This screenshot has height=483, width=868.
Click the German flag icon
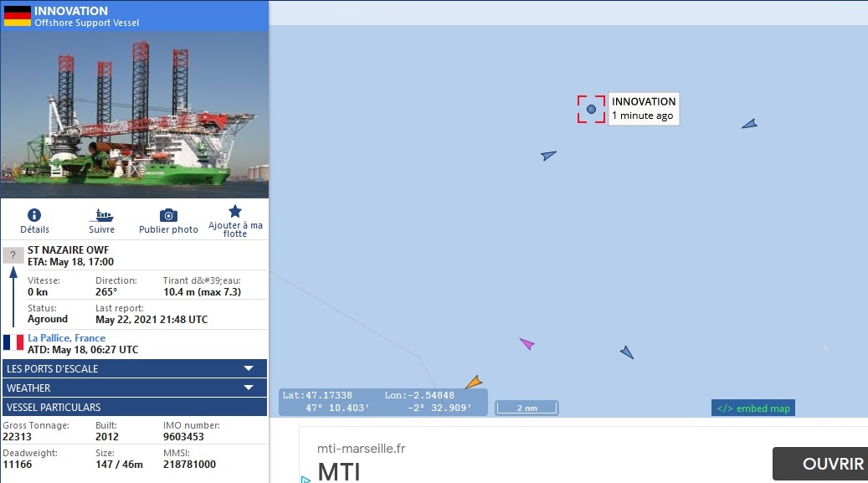[x=18, y=16]
